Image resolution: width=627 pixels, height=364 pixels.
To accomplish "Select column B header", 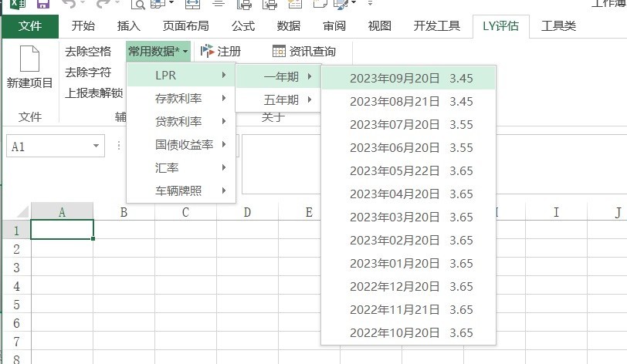I will pyautogui.click(x=124, y=212).
